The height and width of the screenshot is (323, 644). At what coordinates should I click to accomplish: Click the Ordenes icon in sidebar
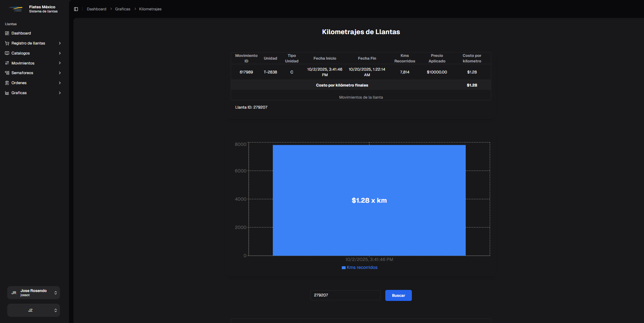7,83
